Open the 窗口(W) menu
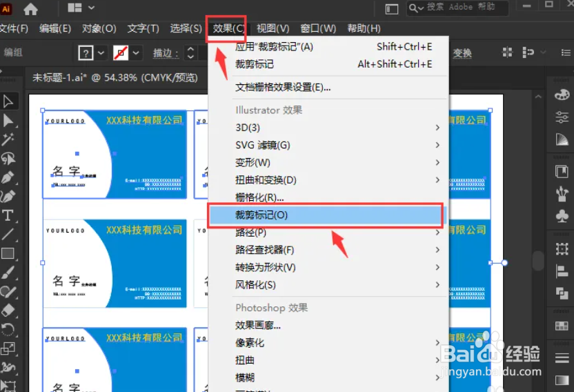Screen dimensions: 574x392 tap(318, 28)
